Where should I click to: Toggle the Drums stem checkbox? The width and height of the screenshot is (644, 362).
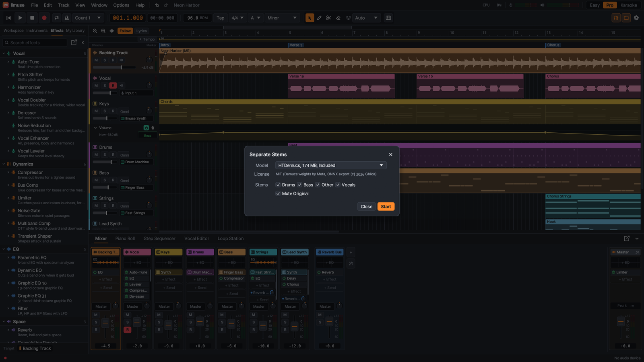(278, 185)
